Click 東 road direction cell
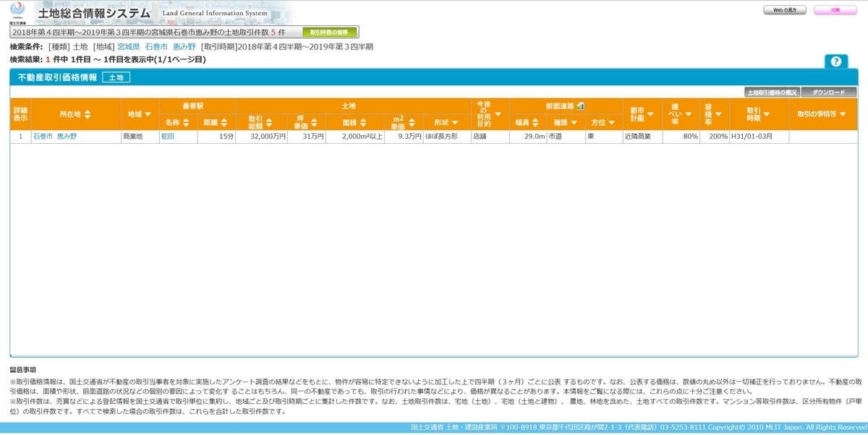The image size is (868, 435). 604,136
